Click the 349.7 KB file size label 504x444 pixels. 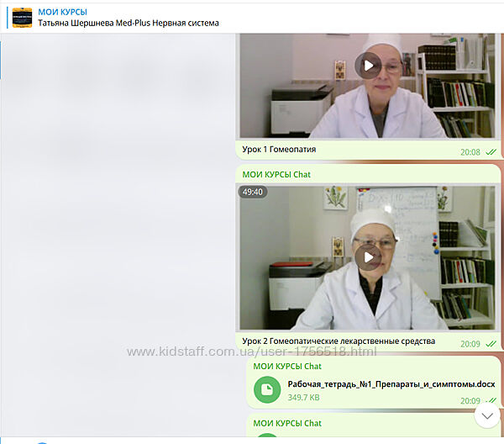(x=305, y=397)
